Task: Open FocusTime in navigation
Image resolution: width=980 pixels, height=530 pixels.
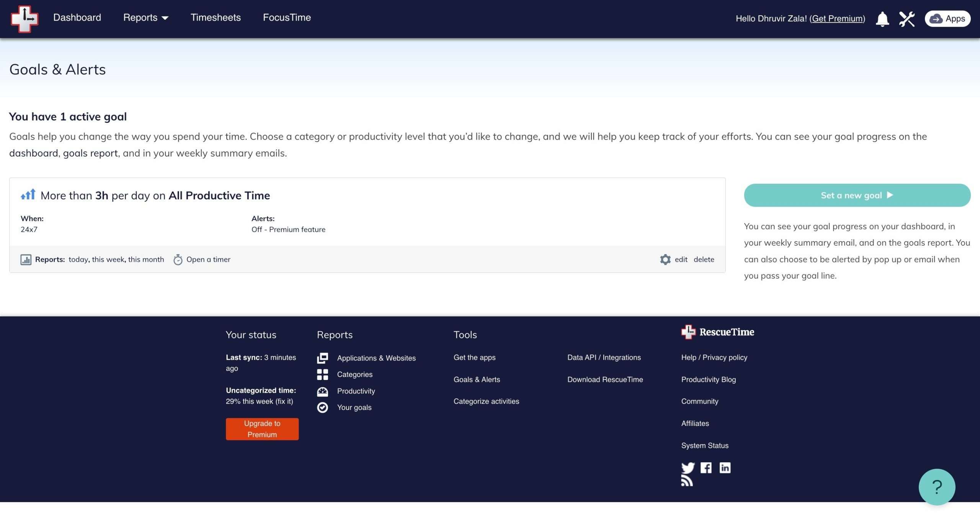Action: [287, 18]
